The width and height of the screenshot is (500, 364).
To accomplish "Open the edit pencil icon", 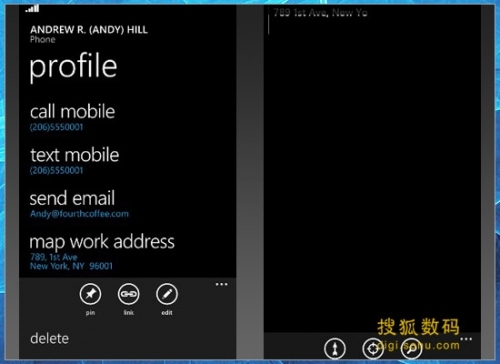I will (x=167, y=294).
